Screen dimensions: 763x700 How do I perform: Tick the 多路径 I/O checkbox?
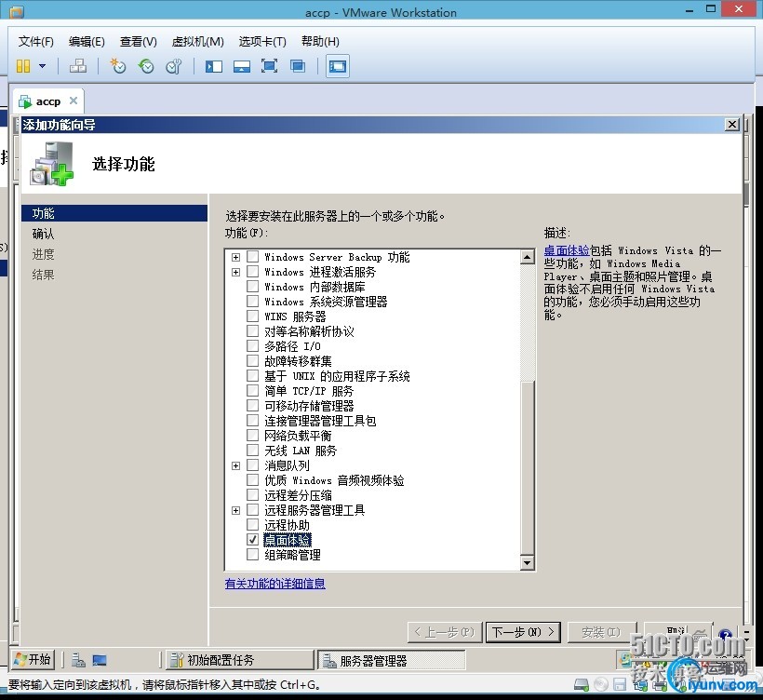point(252,346)
